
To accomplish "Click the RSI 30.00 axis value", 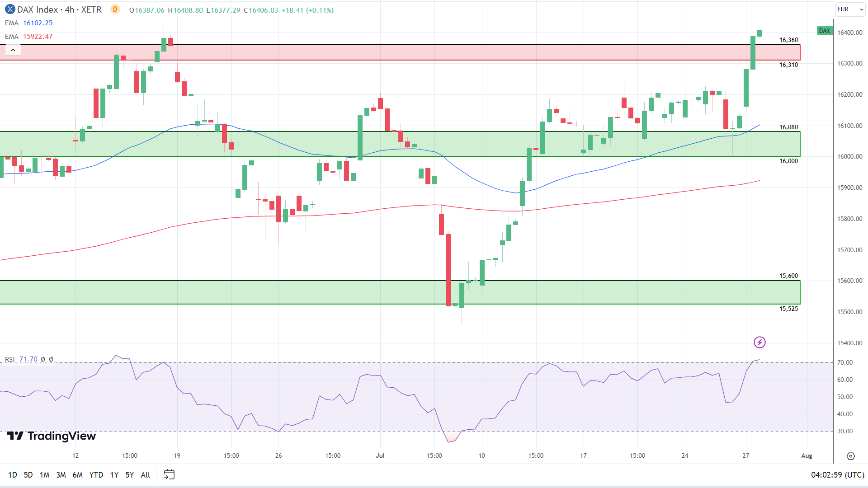I will click(845, 431).
